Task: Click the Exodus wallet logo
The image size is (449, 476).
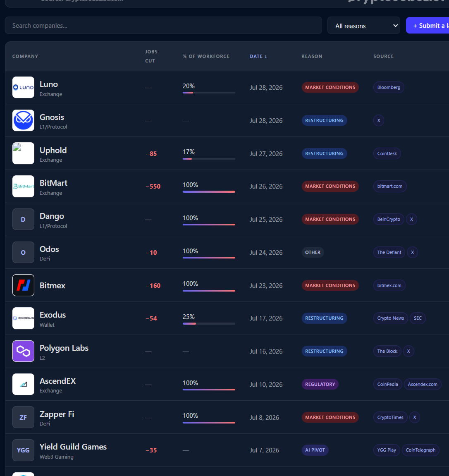Action: pyautogui.click(x=23, y=318)
